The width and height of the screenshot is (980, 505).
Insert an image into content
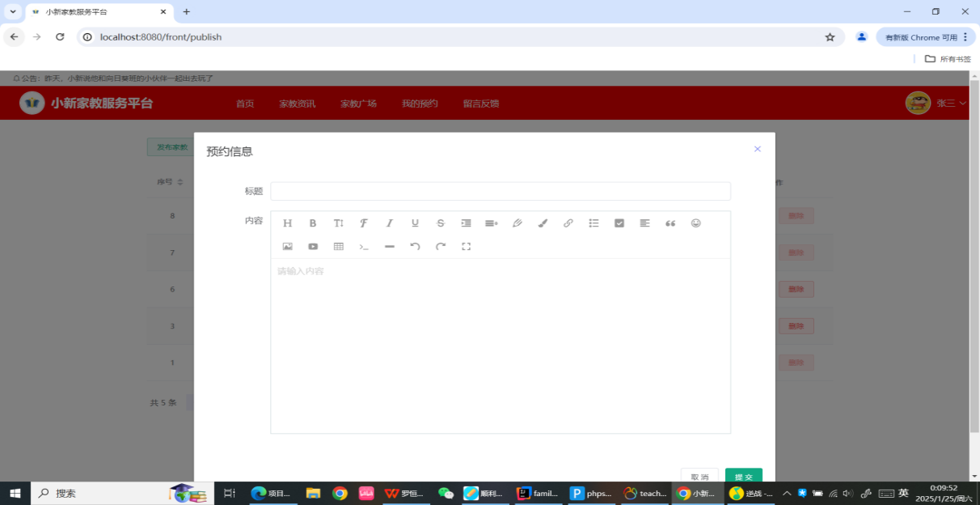[x=287, y=246]
